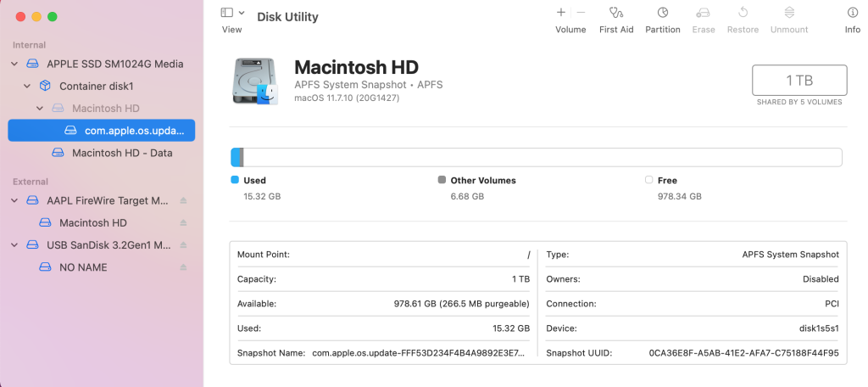Click the Disk Utility window title

[x=288, y=17]
